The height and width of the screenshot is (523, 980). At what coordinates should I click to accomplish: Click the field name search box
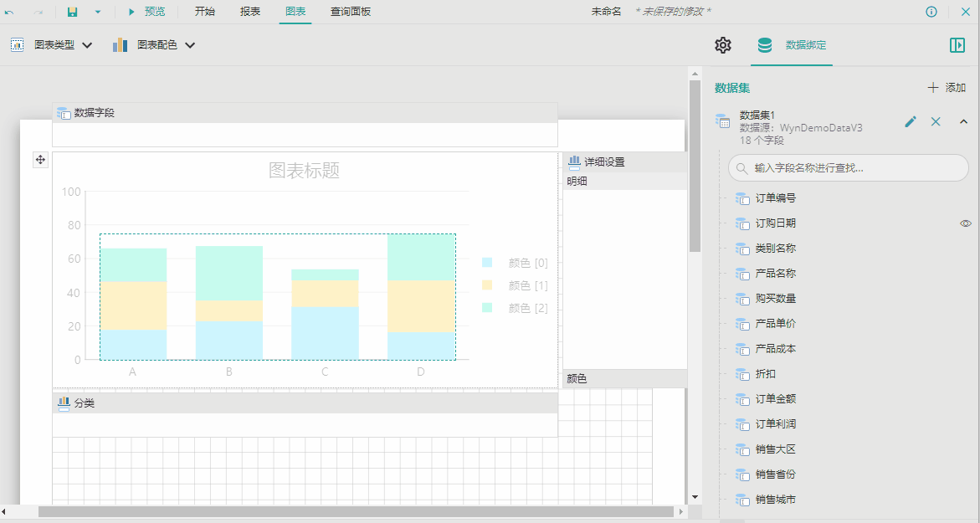point(848,168)
